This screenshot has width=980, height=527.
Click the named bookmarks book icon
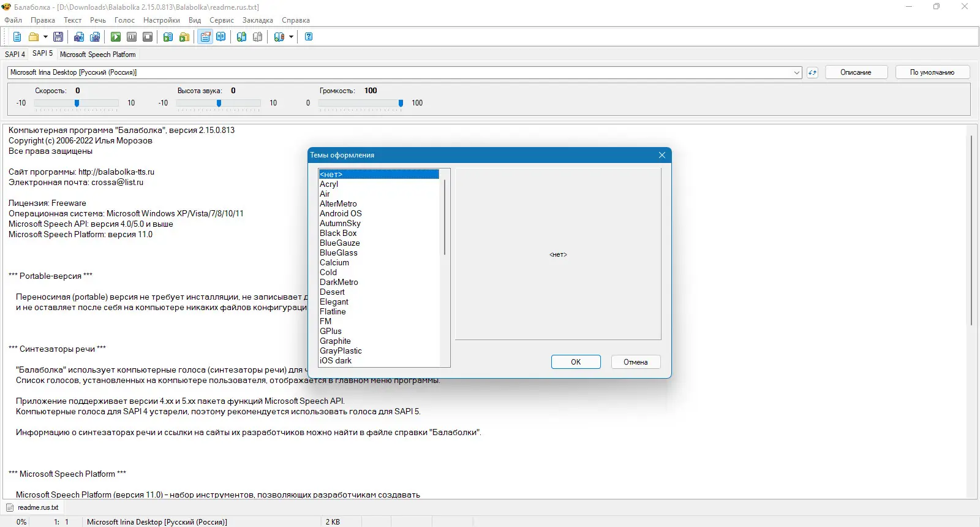(x=279, y=37)
